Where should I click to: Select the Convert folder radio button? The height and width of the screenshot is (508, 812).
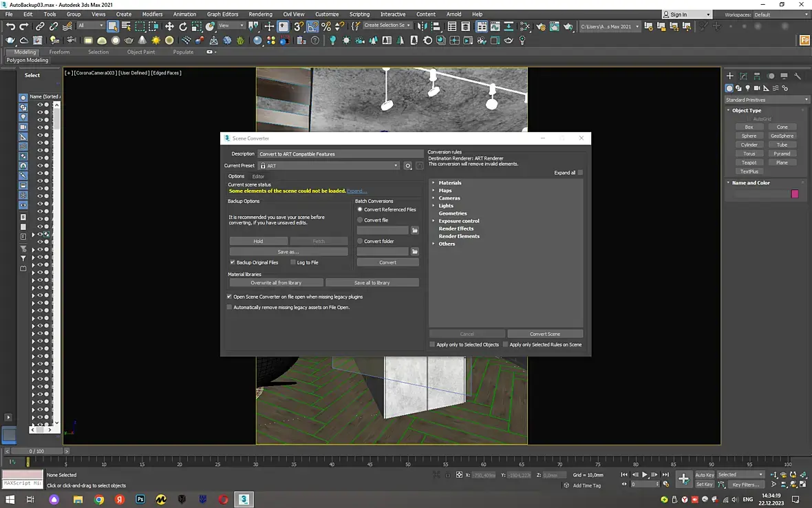(x=360, y=241)
